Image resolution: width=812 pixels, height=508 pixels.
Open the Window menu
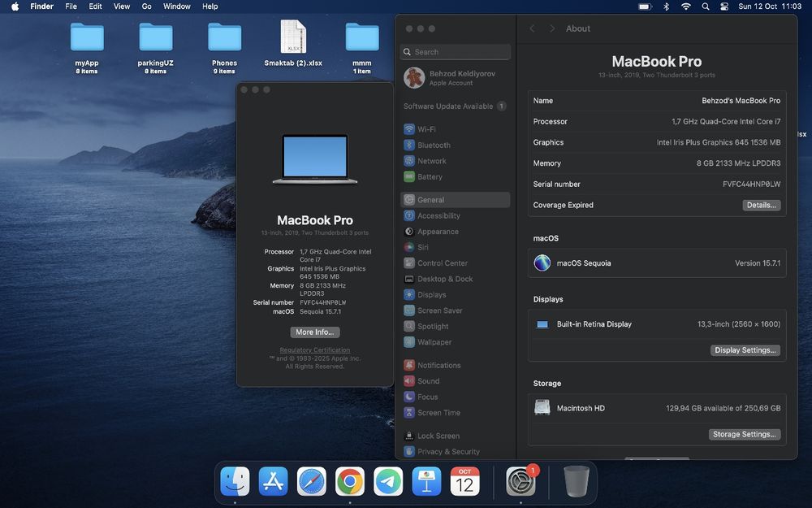177,7
